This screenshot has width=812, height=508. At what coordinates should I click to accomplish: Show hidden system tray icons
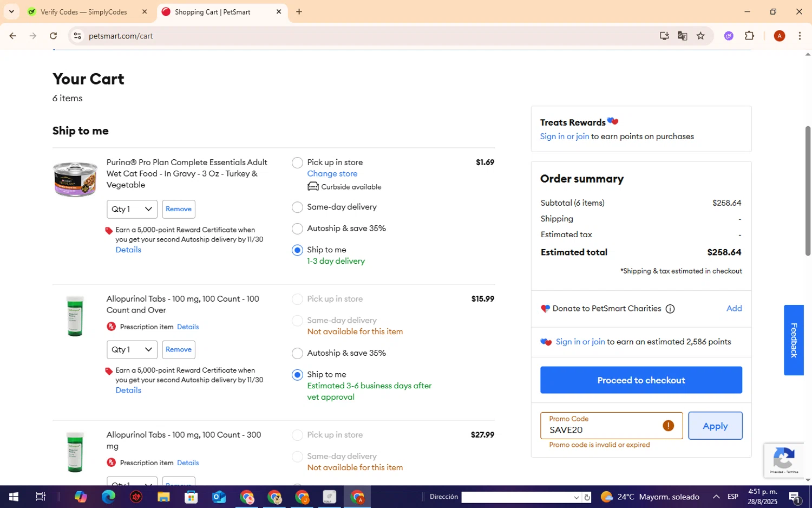click(x=716, y=497)
